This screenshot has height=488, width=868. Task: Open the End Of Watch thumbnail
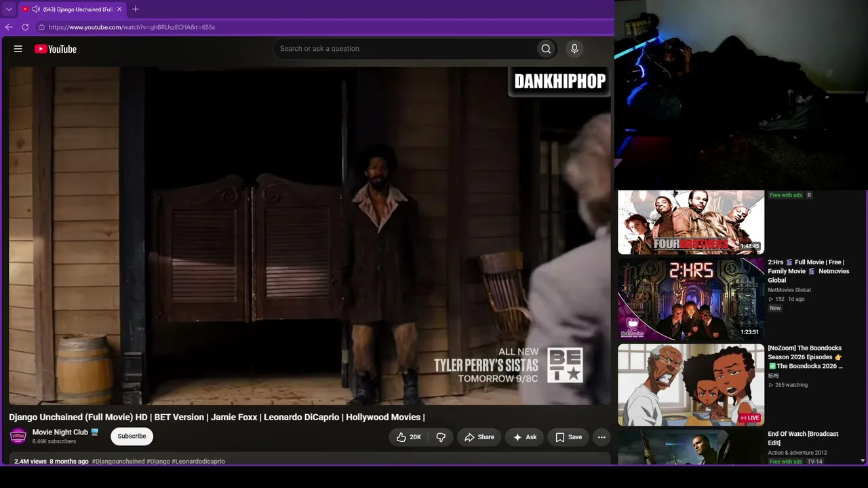pos(691,447)
